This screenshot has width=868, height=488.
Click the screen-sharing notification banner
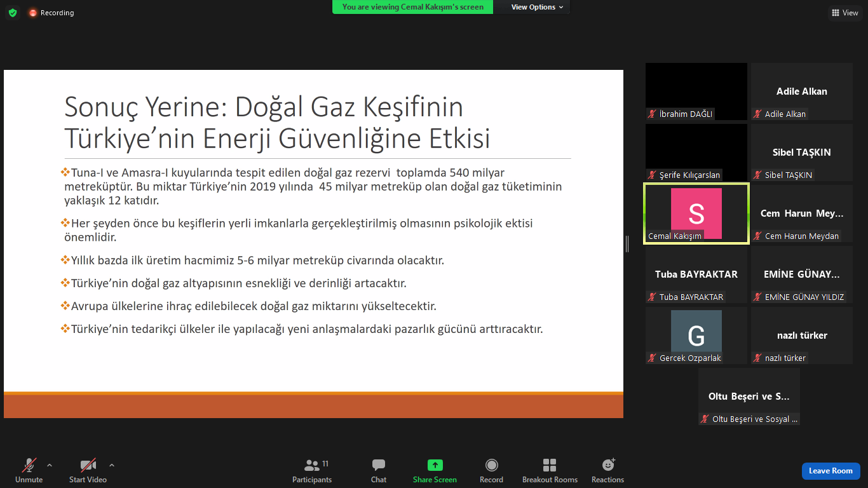click(412, 7)
